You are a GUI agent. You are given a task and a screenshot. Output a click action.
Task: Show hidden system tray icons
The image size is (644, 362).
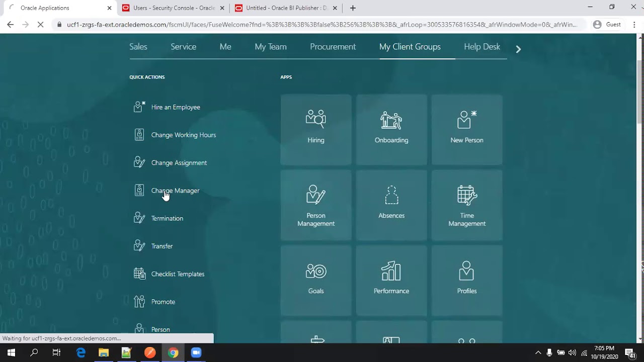[x=538, y=353]
